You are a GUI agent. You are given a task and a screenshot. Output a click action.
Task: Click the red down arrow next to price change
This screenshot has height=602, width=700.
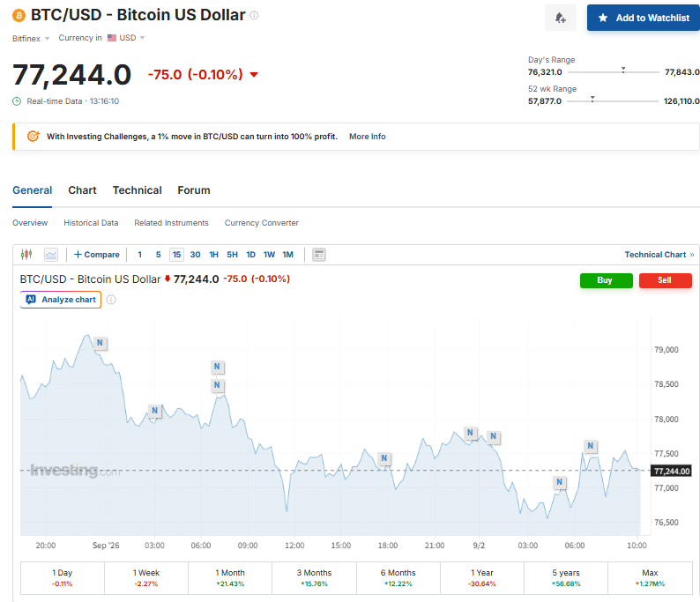coord(254,75)
